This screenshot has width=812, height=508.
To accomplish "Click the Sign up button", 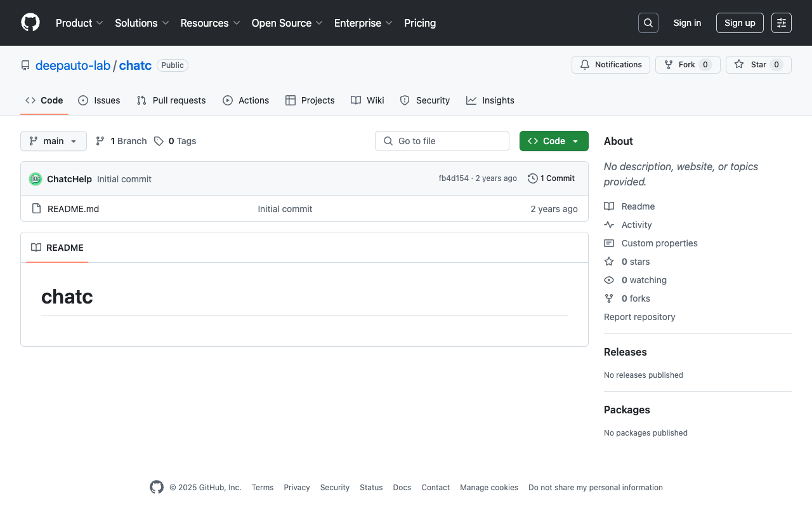I will (x=740, y=23).
